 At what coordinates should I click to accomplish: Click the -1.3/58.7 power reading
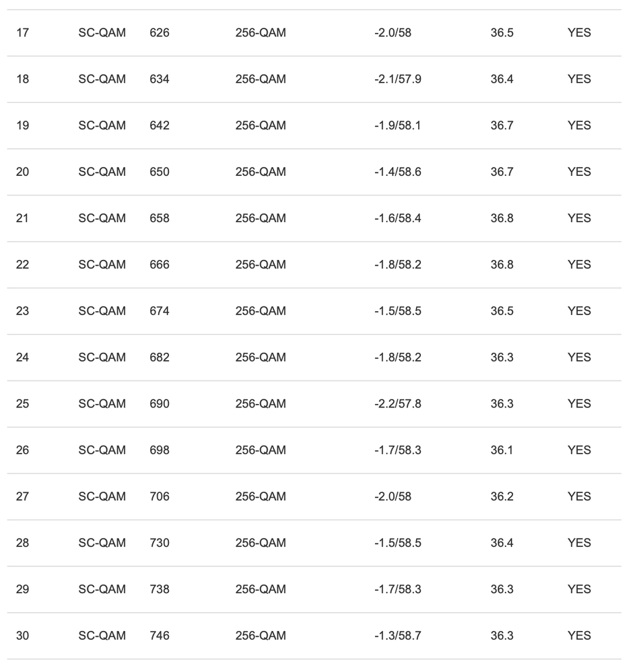coord(397,636)
